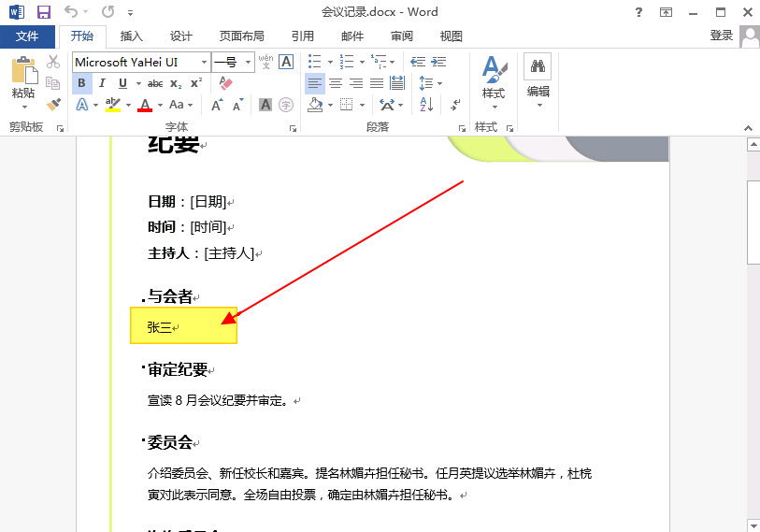Toggle Superscript formatting
This screenshot has height=532, width=760.
pyautogui.click(x=195, y=83)
